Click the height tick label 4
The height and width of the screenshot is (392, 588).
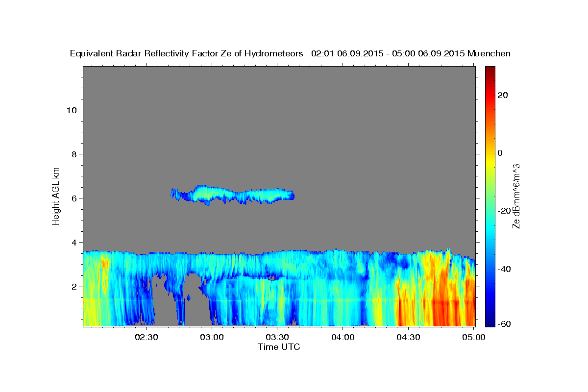coord(73,242)
